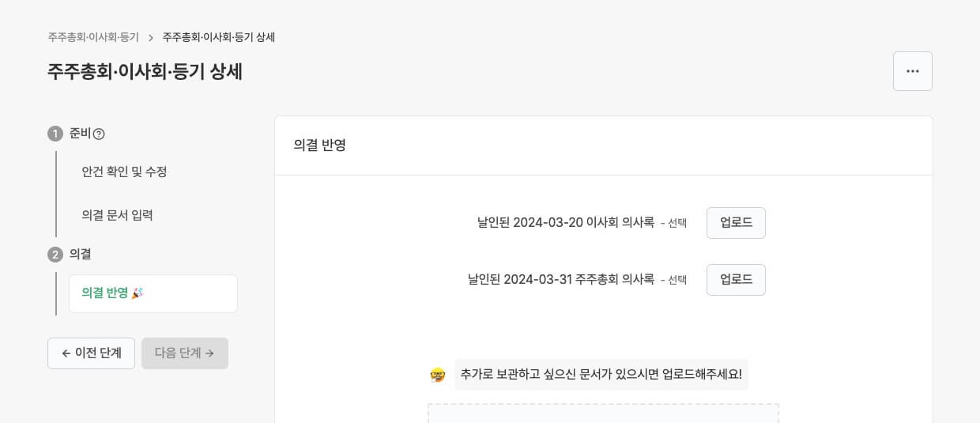The width and height of the screenshot is (980, 423).
Task: Click the step 1 number circle
Action: click(x=55, y=134)
